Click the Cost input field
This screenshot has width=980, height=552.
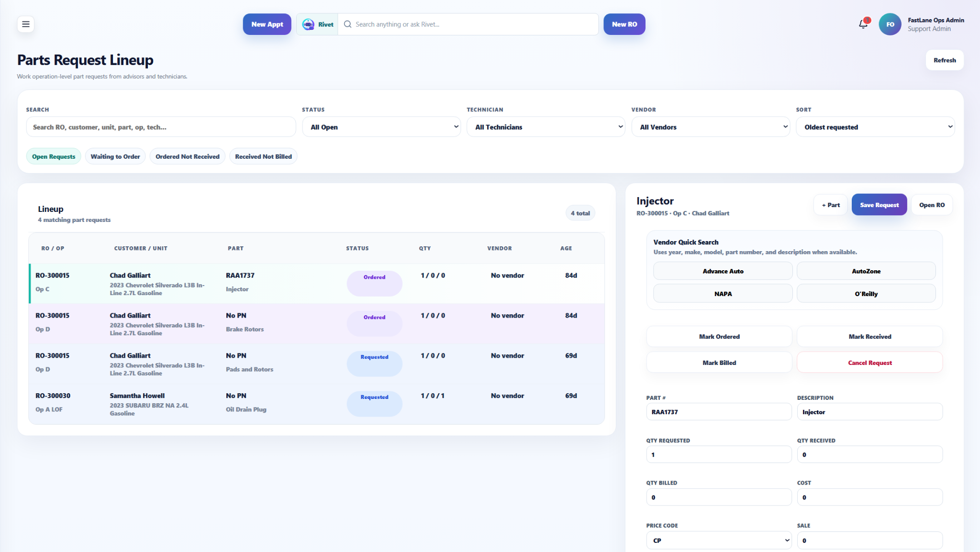870,497
